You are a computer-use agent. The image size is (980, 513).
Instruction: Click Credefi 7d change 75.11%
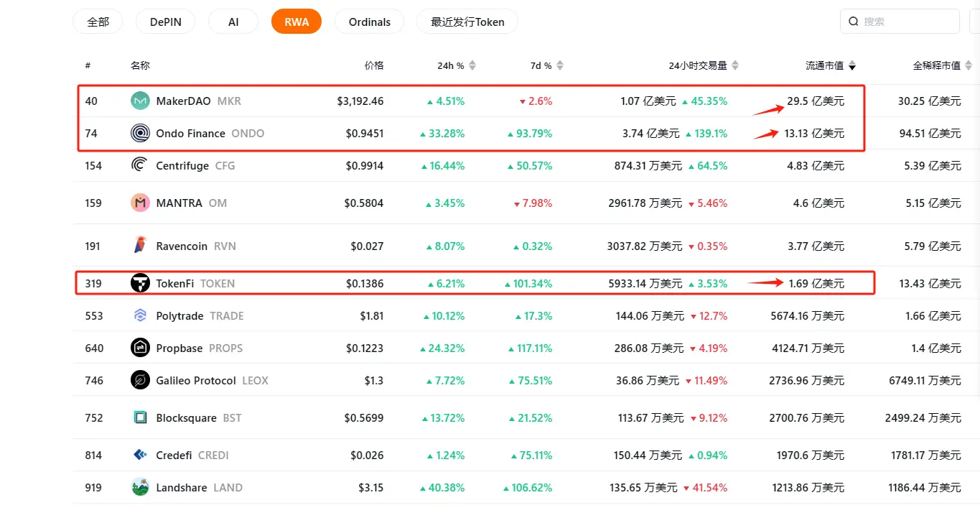(x=532, y=455)
